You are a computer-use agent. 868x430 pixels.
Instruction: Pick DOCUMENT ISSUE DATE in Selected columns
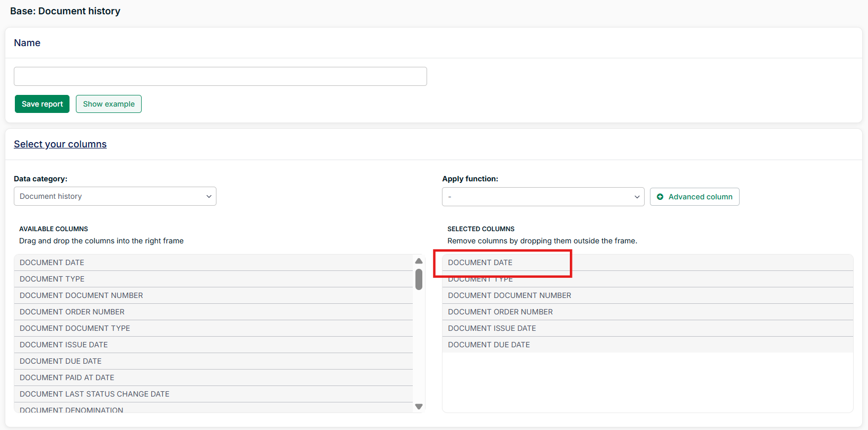pyautogui.click(x=492, y=328)
